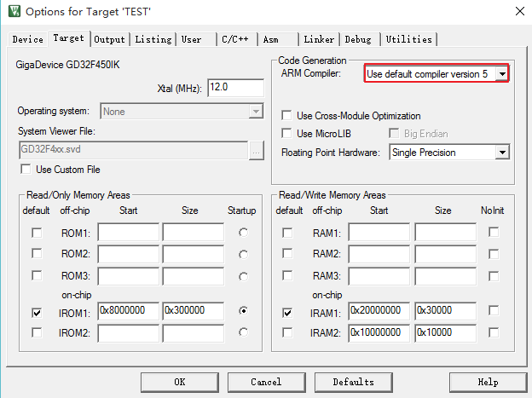Check the ROM3 default checkbox
Image resolution: width=532 pixels, height=398 pixels.
(x=37, y=275)
